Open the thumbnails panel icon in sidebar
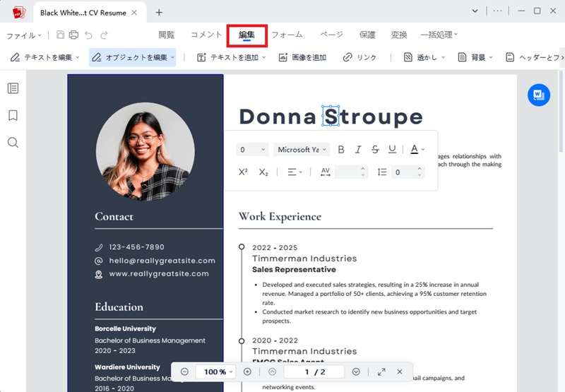Viewport: 565px width, 392px height. (x=13, y=88)
